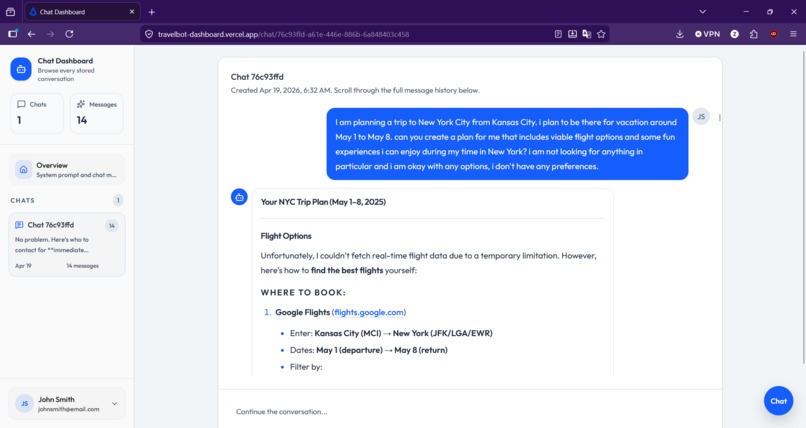Open the Chats stat card
The image size is (806, 428).
click(x=36, y=113)
